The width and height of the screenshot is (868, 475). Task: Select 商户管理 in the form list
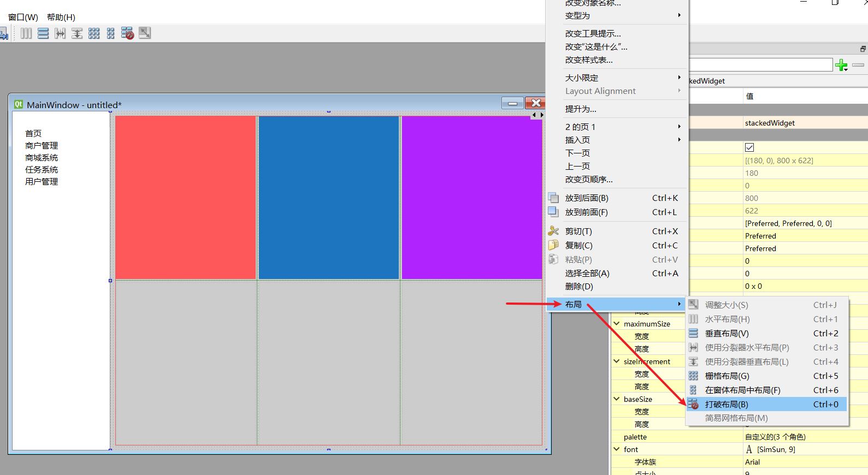42,145
